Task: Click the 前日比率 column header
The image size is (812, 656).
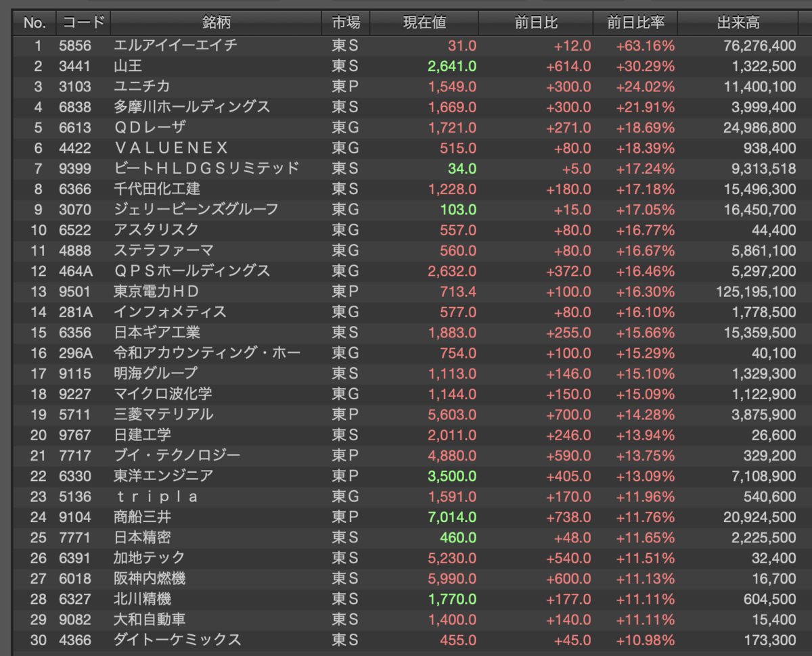Action: (x=635, y=22)
